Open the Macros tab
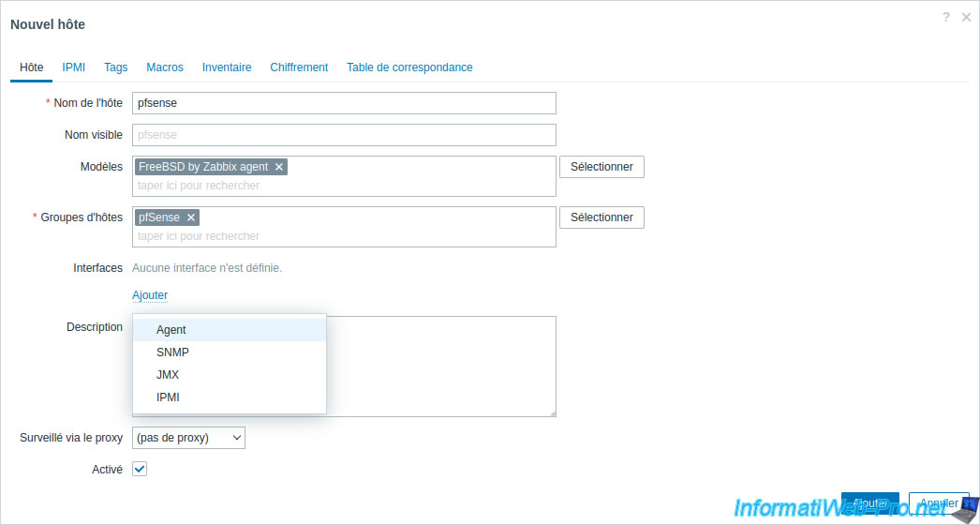 165,67
